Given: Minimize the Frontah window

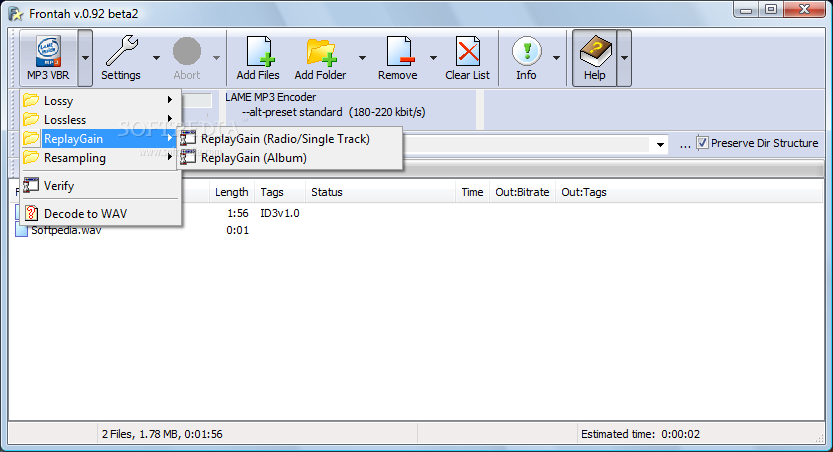Looking at the screenshot, I should pyautogui.click(x=746, y=10).
